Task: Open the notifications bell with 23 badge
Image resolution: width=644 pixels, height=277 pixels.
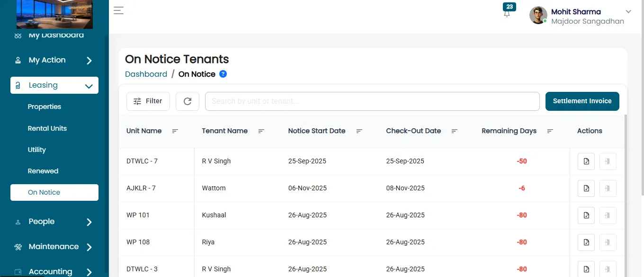Action: [x=507, y=13]
